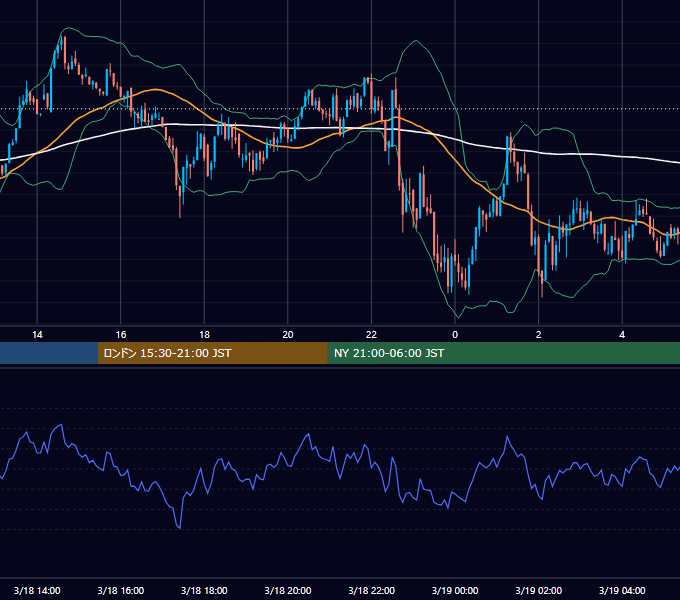Click hour label 0 on price chart axis
The height and width of the screenshot is (600, 680).
click(x=455, y=335)
